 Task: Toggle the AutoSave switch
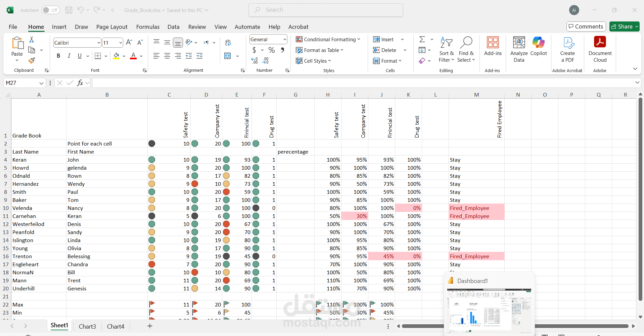[51, 10]
